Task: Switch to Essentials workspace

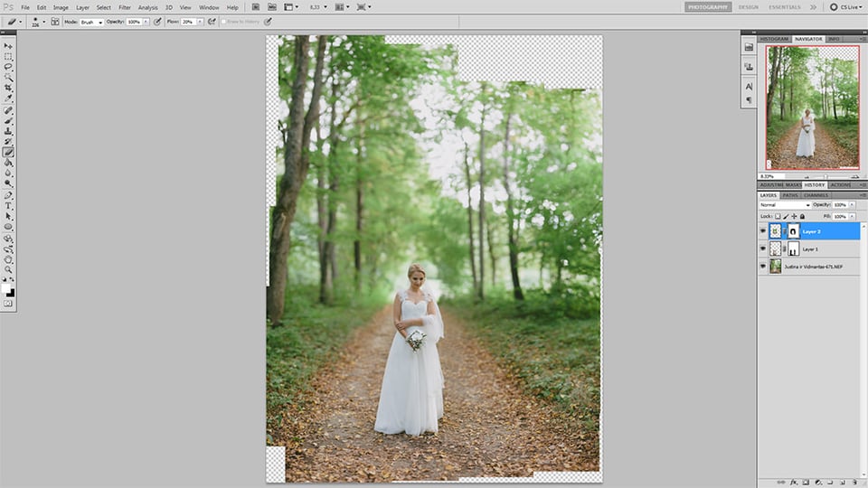Action: [x=785, y=7]
